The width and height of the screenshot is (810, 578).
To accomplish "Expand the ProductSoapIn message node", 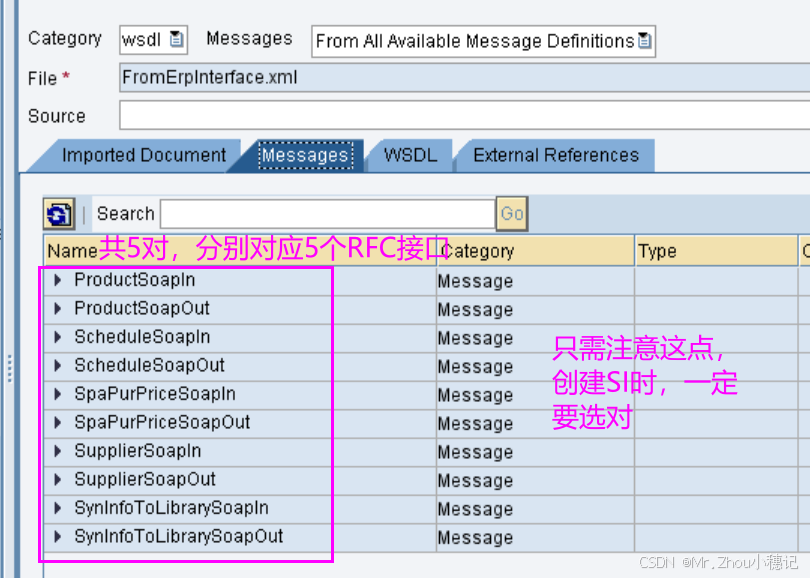I will pyautogui.click(x=57, y=281).
